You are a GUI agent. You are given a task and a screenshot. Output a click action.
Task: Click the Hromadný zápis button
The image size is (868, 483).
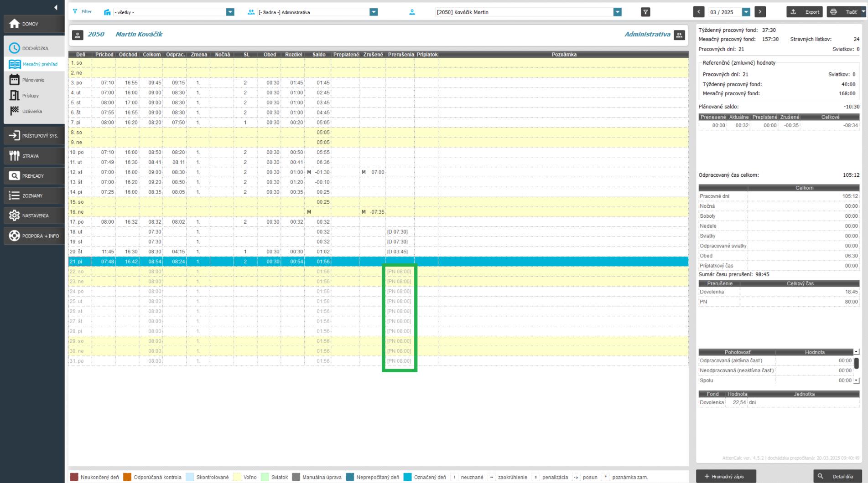pos(726,476)
